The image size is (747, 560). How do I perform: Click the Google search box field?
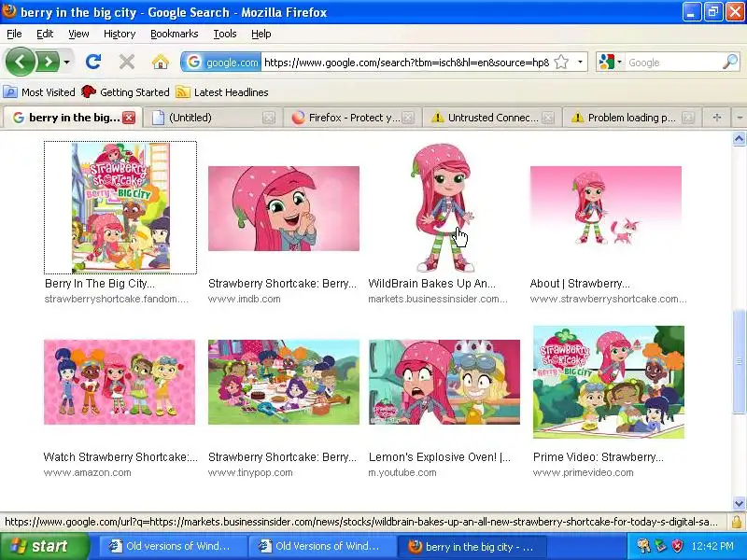coord(672,63)
